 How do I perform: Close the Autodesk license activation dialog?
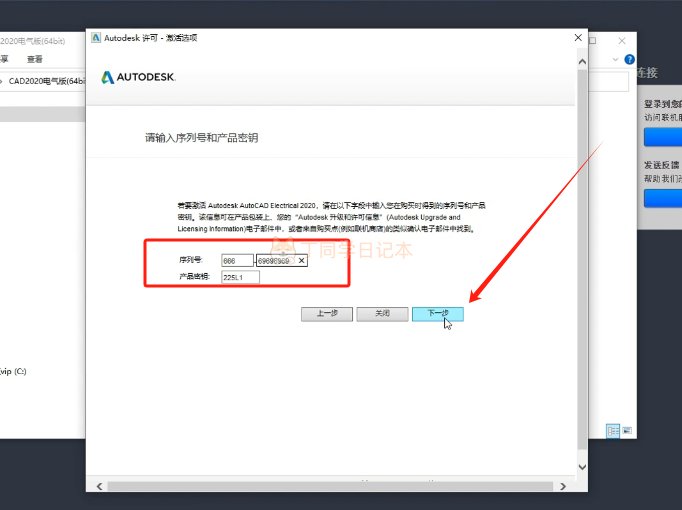click(578, 38)
